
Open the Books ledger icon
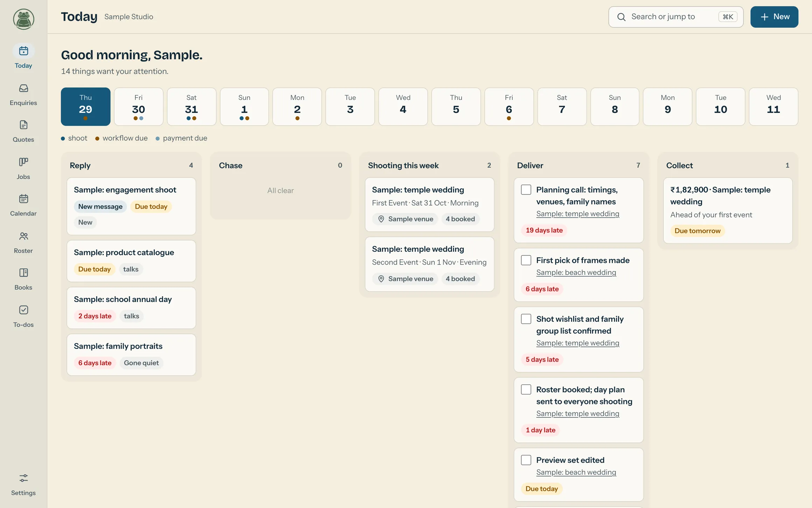point(23,273)
